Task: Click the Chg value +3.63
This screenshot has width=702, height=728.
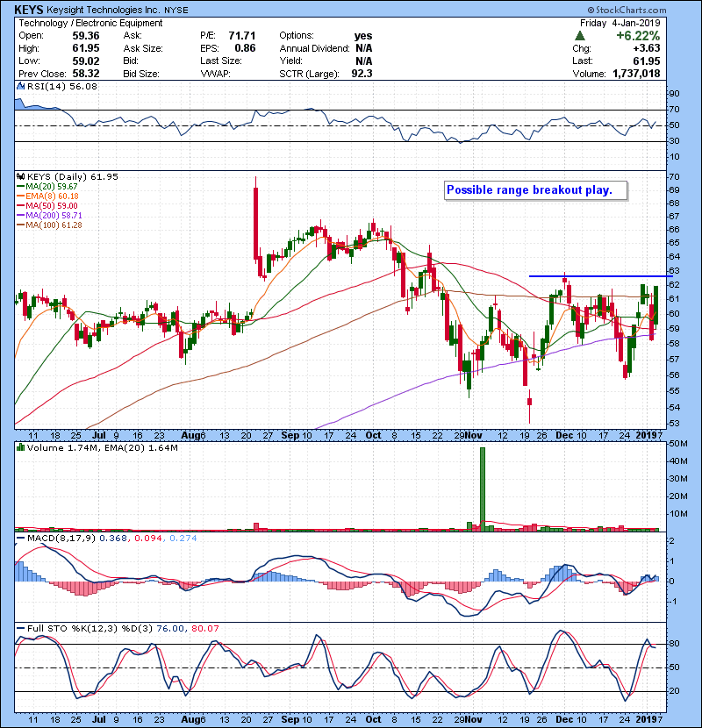Action: 646,48
